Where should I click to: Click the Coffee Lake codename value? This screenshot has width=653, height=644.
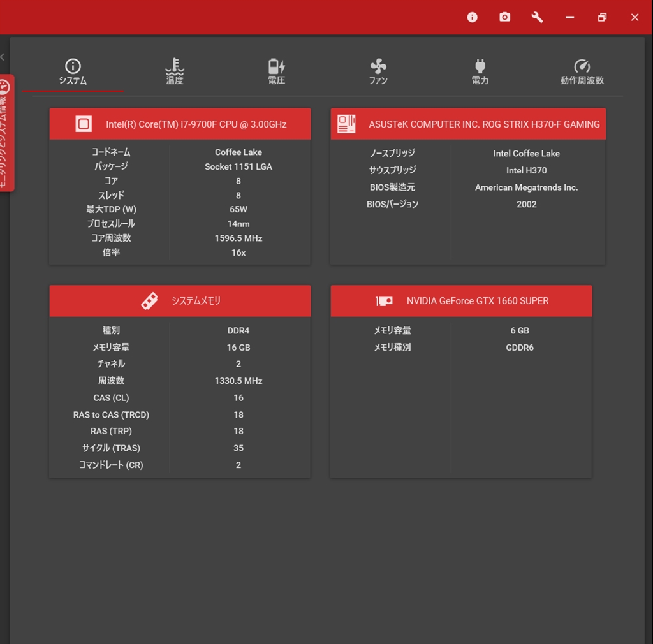[x=238, y=152]
